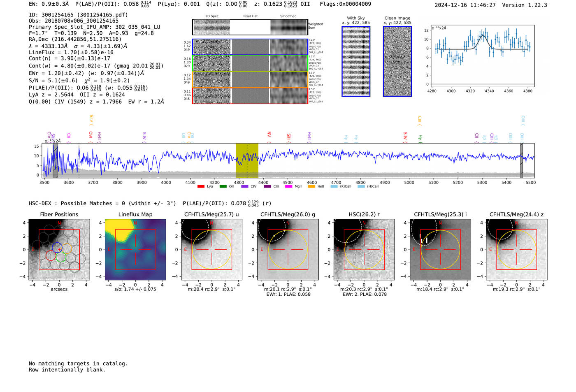576x392 pixels.
Task: Click the ID: 3001254165 line
Action: click(78, 15)
